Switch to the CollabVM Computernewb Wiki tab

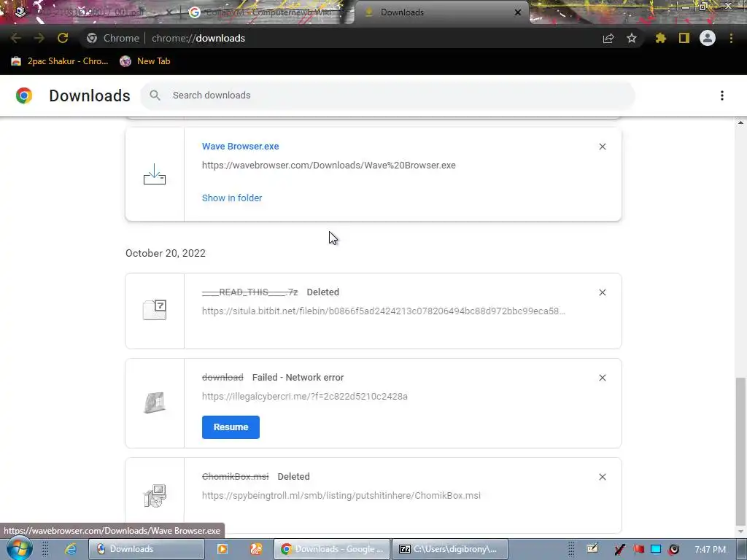[x=269, y=12]
